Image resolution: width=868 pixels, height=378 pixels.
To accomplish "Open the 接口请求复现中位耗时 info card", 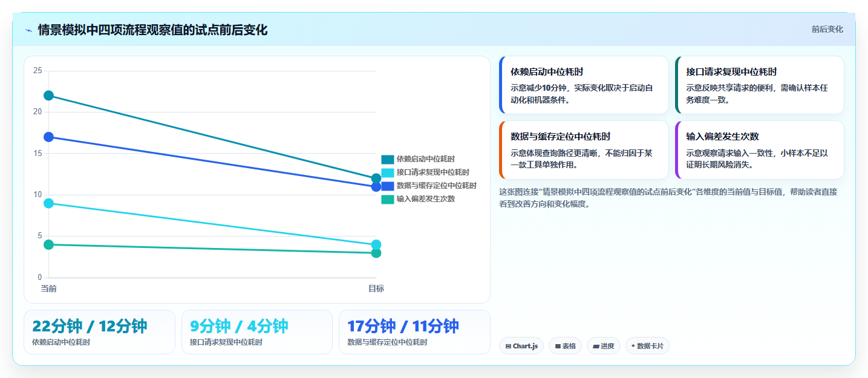I will [759, 85].
